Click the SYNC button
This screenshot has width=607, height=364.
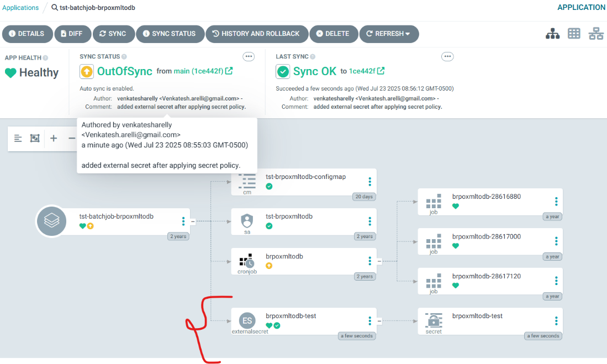[x=114, y=34]
